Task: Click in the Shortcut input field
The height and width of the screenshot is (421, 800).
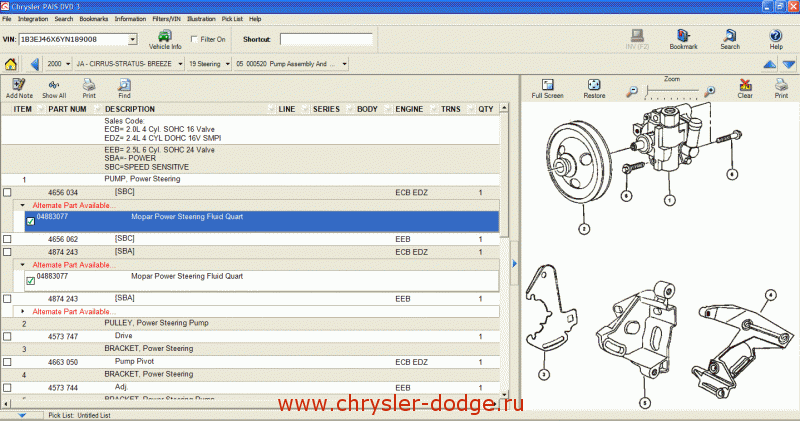Action: pos(326,39)
